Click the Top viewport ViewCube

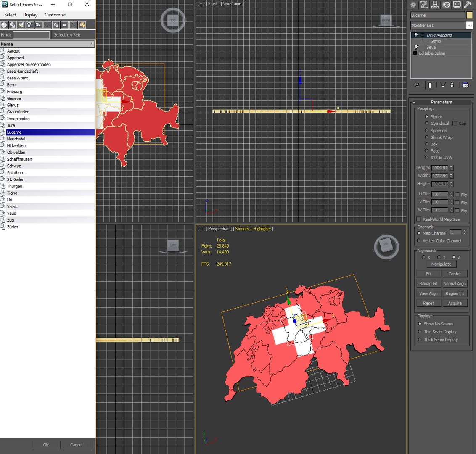pos(173,20)
